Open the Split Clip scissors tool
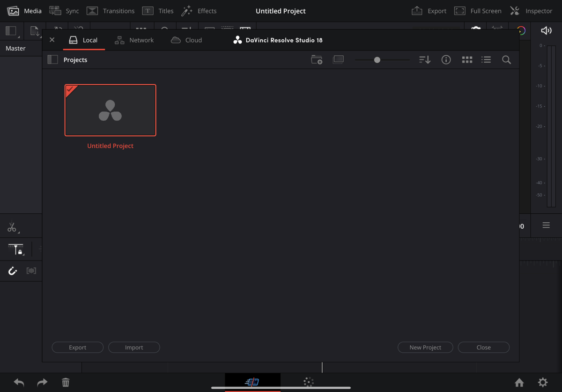The height and width of the screenshot is (392, 562). coord(13,227)
